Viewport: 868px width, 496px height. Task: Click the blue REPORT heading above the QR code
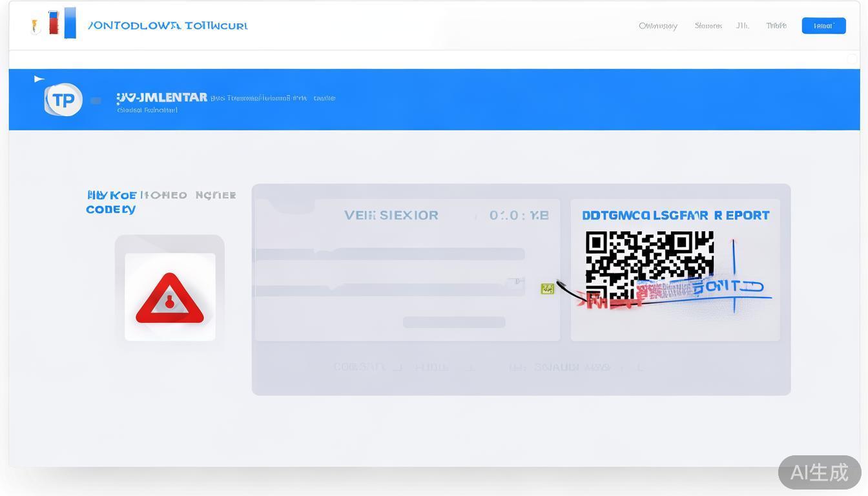point(676,215)
